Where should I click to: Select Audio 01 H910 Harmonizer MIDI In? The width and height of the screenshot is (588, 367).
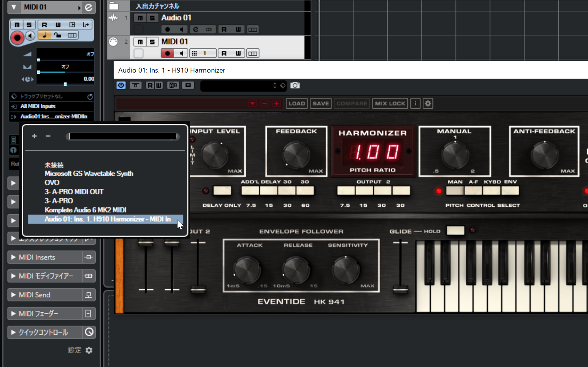[x=106, y=219]
